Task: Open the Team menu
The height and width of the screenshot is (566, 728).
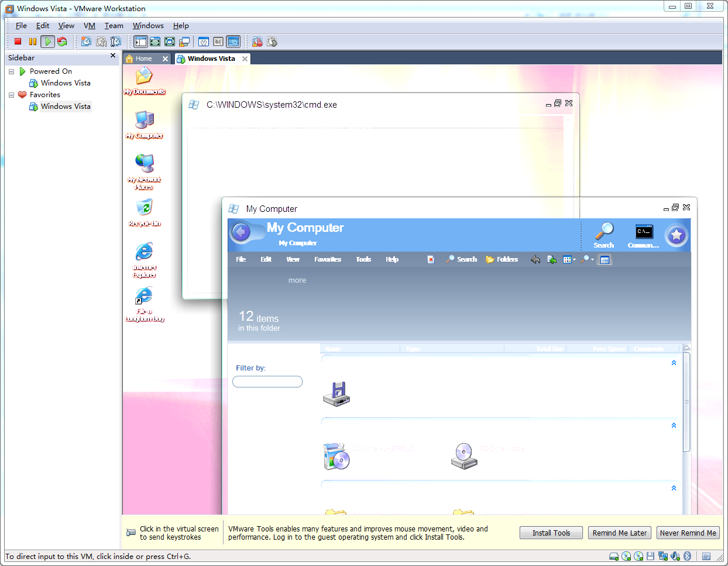Action: point(114,26)
